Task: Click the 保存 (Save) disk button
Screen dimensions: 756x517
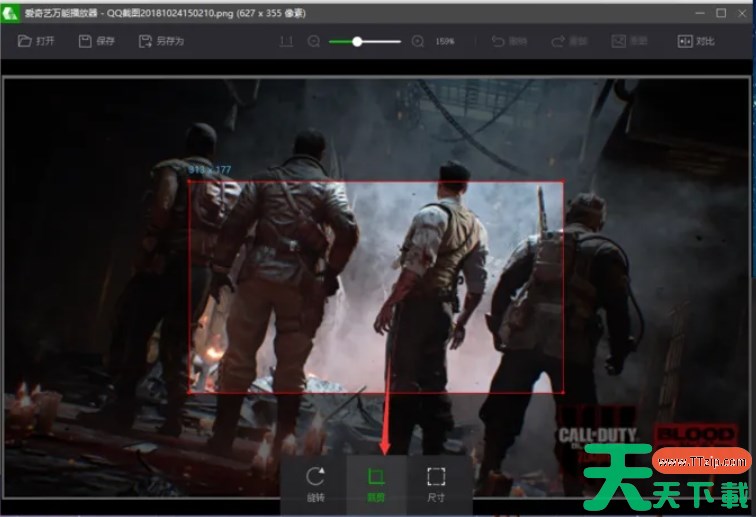Action: [x=97, y=42]
